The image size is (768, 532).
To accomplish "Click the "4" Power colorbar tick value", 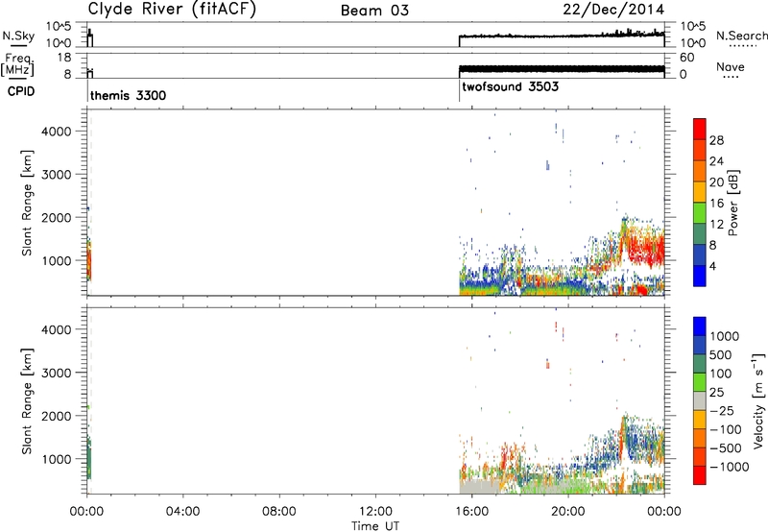I will click(712, 265).
